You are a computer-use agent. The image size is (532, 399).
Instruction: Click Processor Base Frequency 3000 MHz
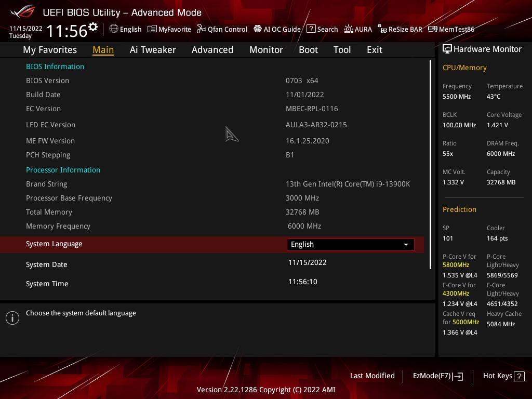tap(302, 198)
